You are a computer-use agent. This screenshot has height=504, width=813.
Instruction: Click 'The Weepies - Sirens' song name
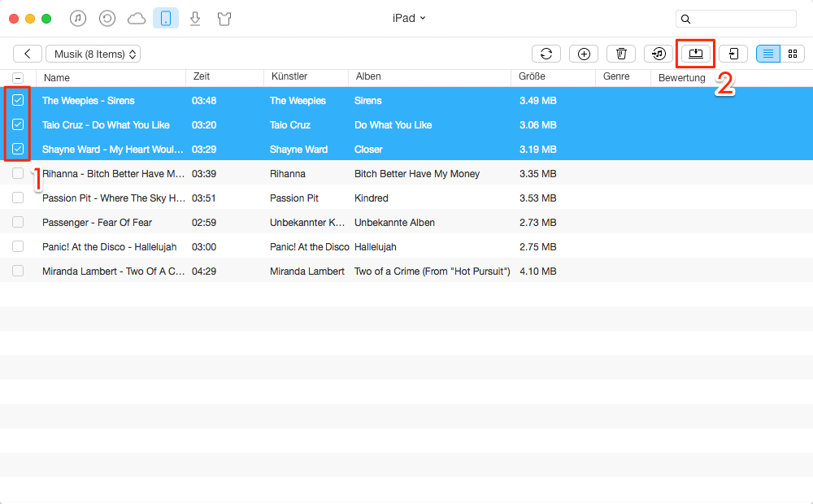point(88,101)
